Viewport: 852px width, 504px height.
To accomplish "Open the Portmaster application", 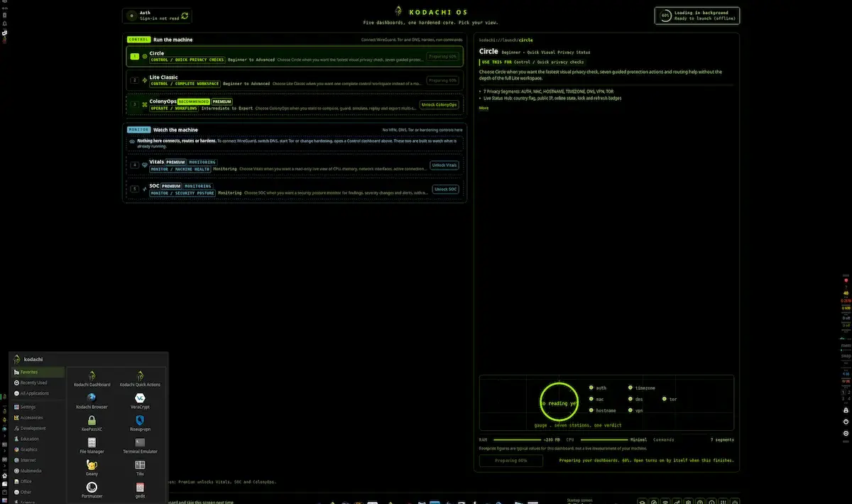I will click(92, 489).
